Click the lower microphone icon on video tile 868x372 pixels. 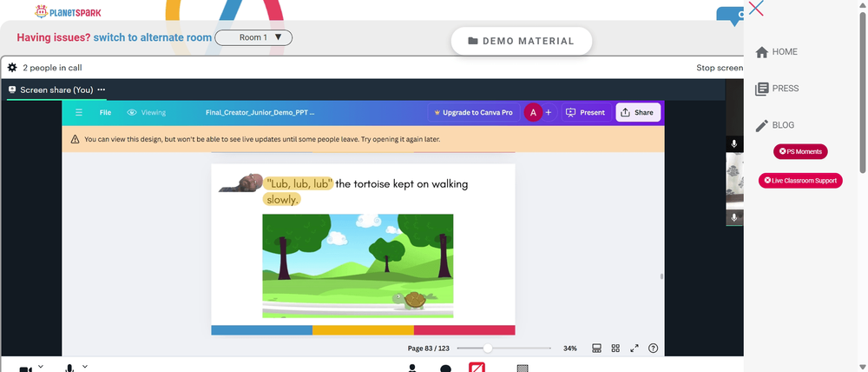tap(734, 217)
